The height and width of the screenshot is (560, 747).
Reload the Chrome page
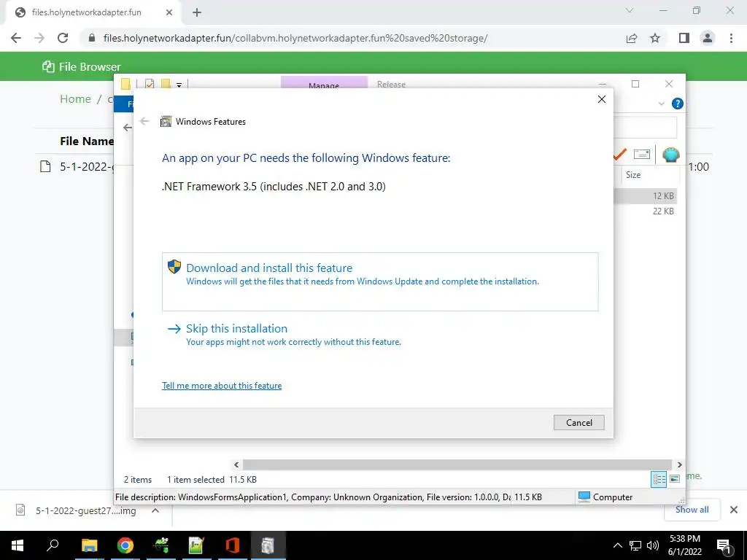coord(63,38)
